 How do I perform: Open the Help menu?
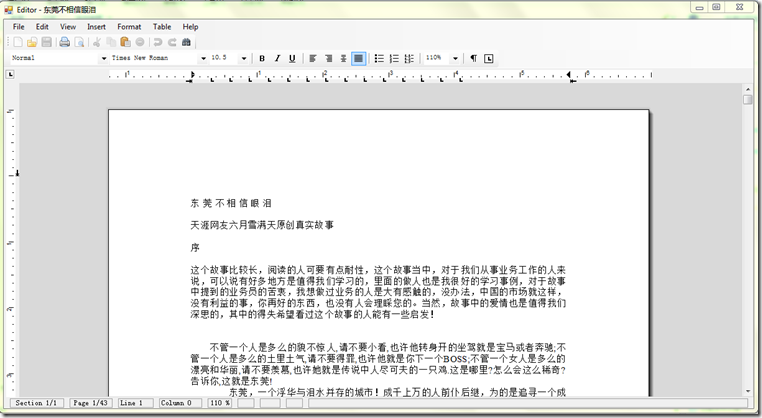tap(190, 27)
